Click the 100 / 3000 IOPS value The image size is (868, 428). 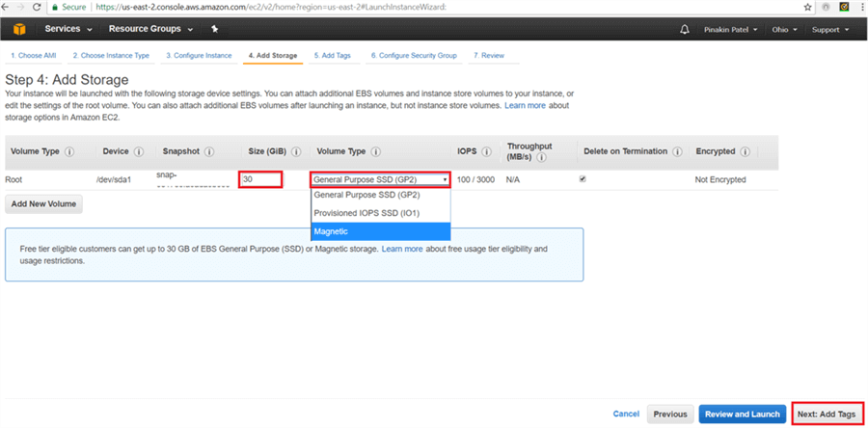click(x=476, y=179)
